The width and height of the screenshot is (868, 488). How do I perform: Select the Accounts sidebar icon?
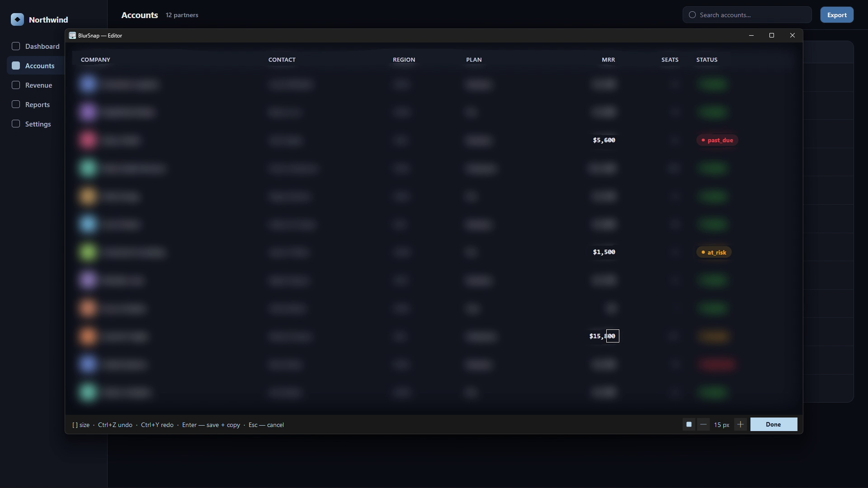pos(16,66)
